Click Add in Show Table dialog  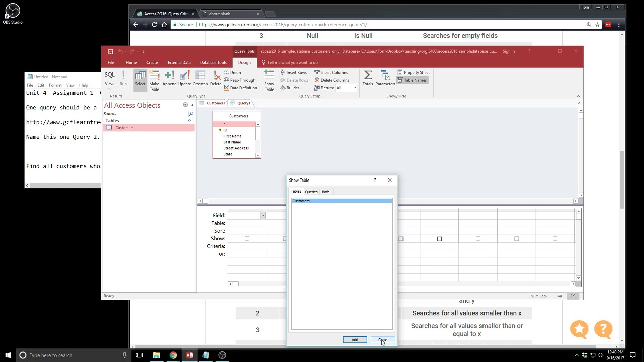pyautogui.click(x=355, y=340)
